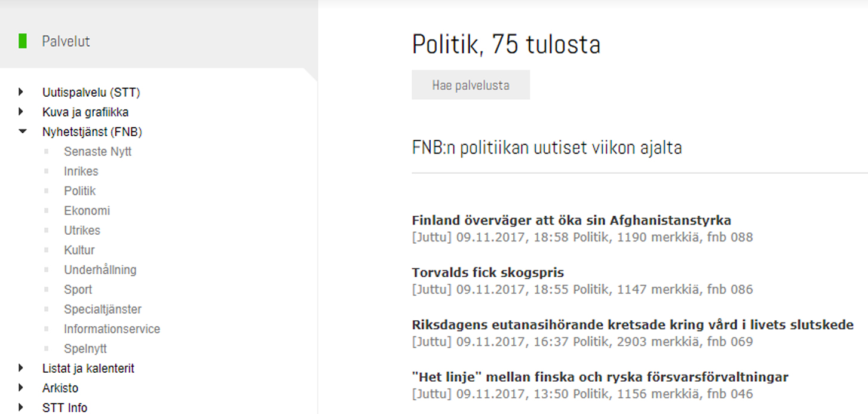
Task: Open article about Afghanistanstyrka
Action: coord(571,220)
